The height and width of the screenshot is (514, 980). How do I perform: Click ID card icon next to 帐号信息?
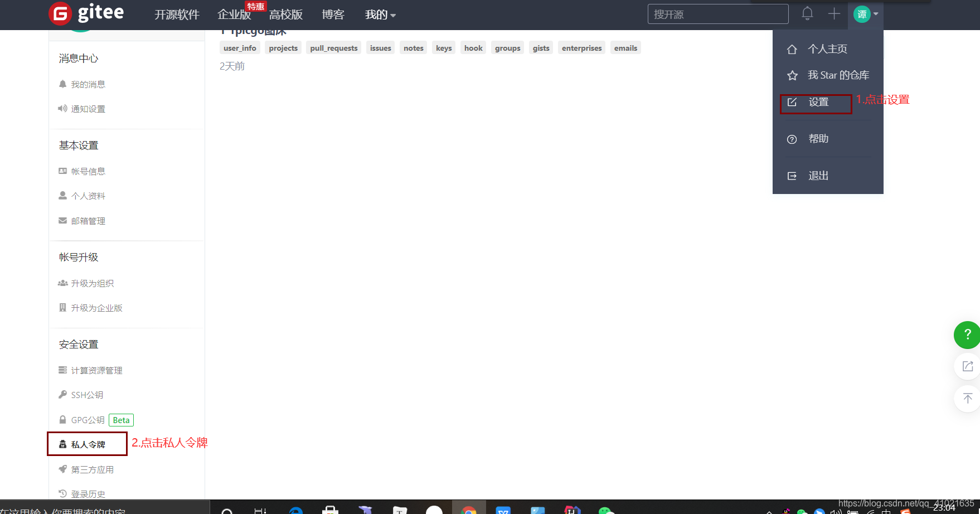click(x=62, y=171)
